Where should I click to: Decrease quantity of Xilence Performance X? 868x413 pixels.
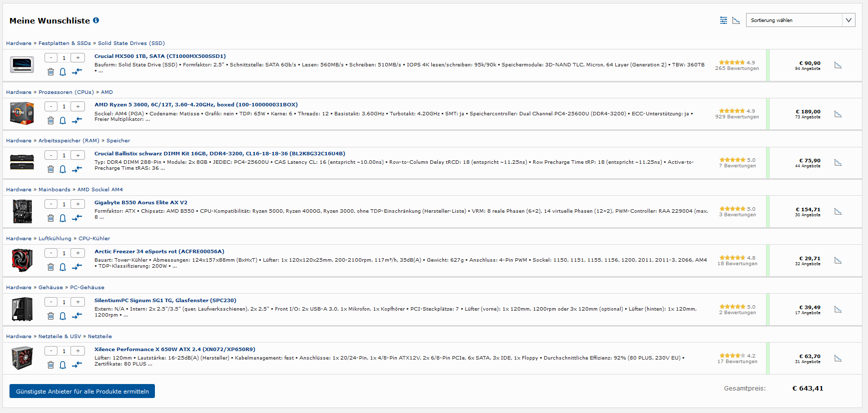[51, 351]
